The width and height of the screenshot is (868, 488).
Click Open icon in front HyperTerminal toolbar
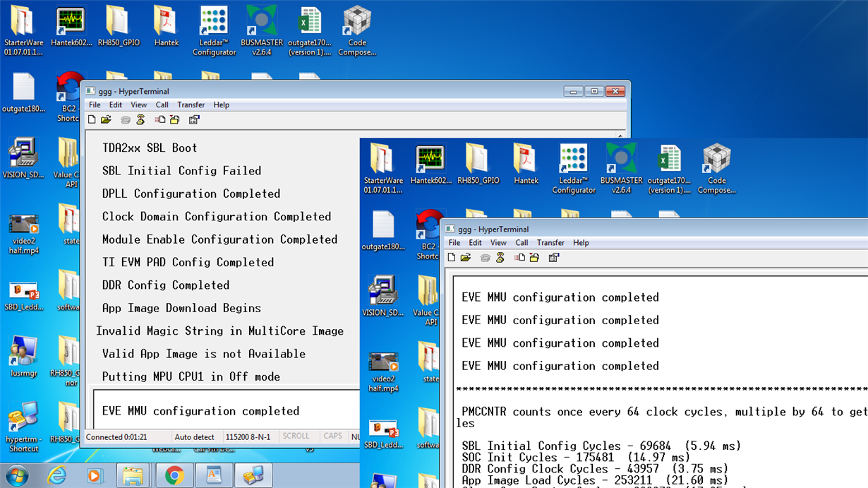[x=466, y=258]
